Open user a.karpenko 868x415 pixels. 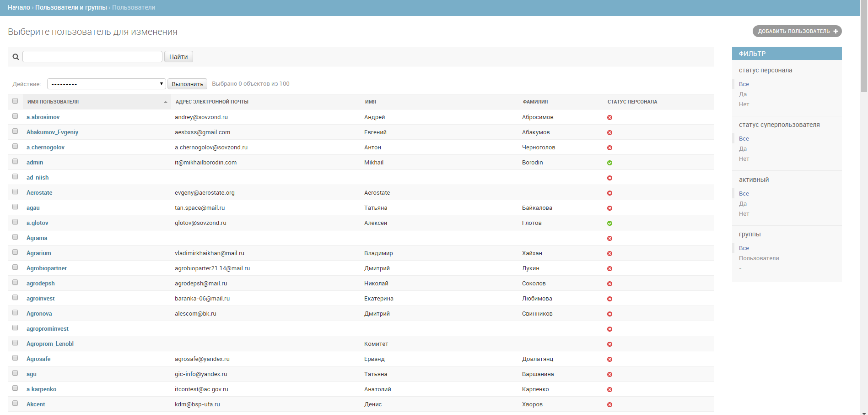tap(41, 389)
